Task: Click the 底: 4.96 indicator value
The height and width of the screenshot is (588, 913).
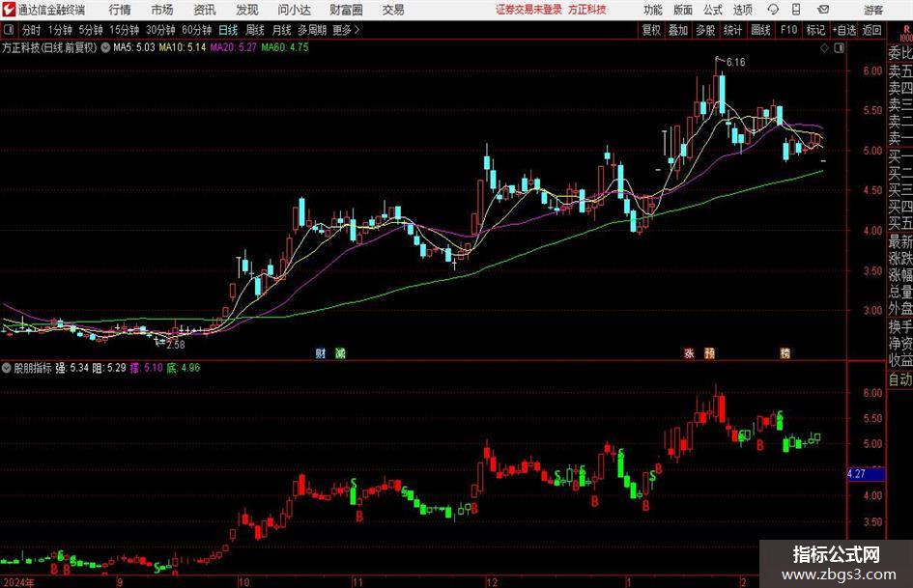Action: coord(183,368)
